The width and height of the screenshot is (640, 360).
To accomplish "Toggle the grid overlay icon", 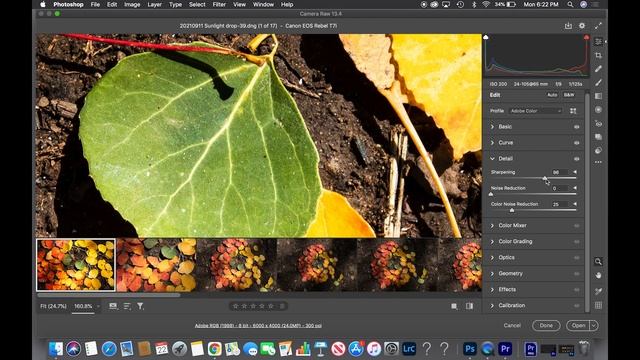I will click(x=598, y=305).
